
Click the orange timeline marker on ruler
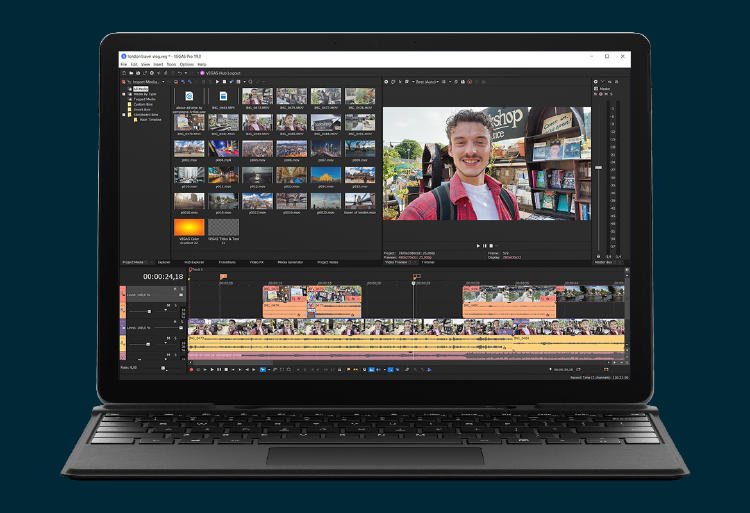click(223, 276)
